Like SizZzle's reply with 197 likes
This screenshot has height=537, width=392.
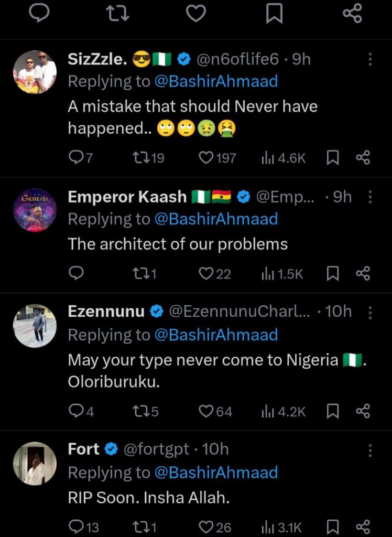[x=207, y=157]
